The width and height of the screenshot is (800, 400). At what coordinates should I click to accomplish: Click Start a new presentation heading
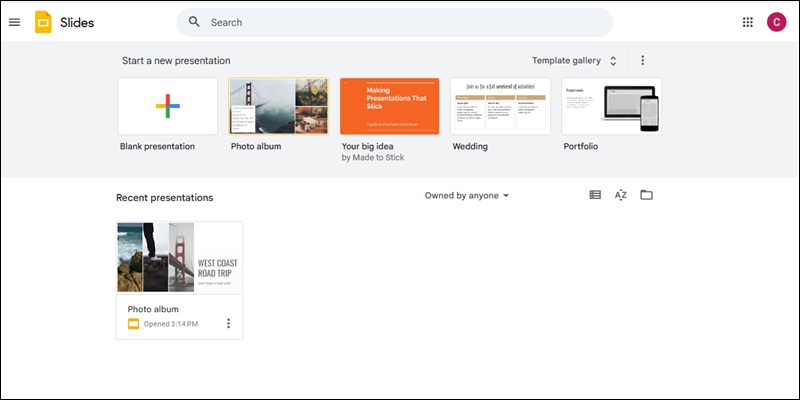point(176,61)
